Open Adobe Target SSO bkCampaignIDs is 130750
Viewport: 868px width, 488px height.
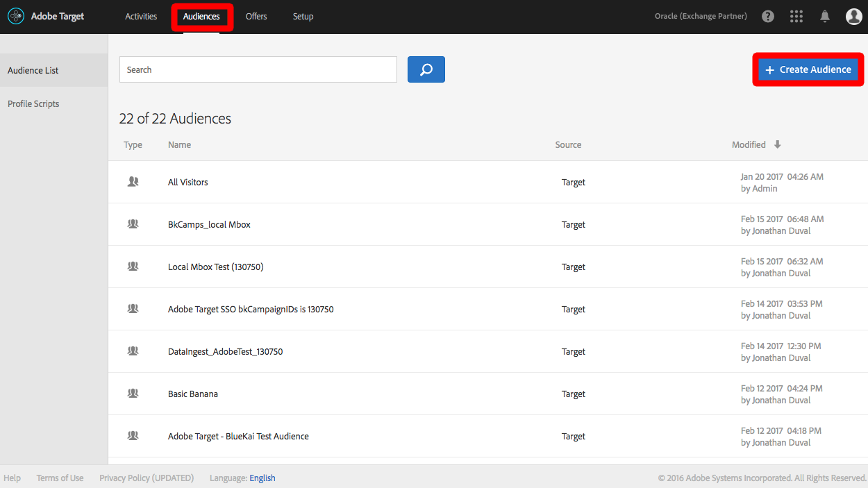click(251, 309)
